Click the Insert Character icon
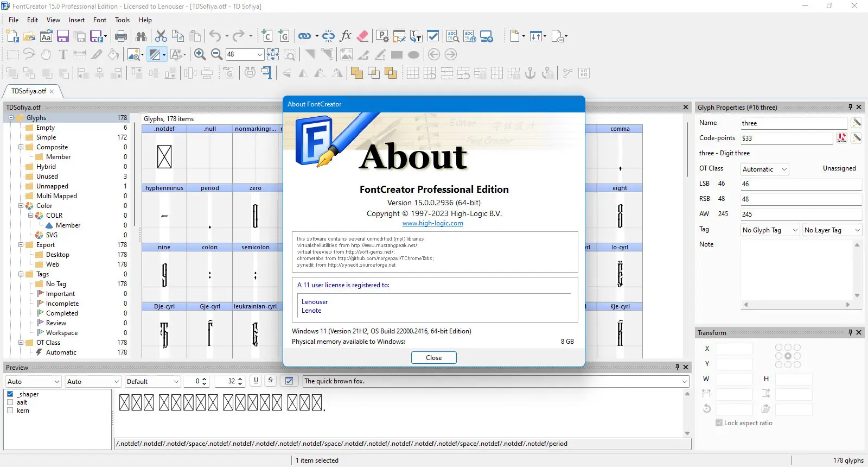The width and height of the screenshot is (868, 467). 266,36
